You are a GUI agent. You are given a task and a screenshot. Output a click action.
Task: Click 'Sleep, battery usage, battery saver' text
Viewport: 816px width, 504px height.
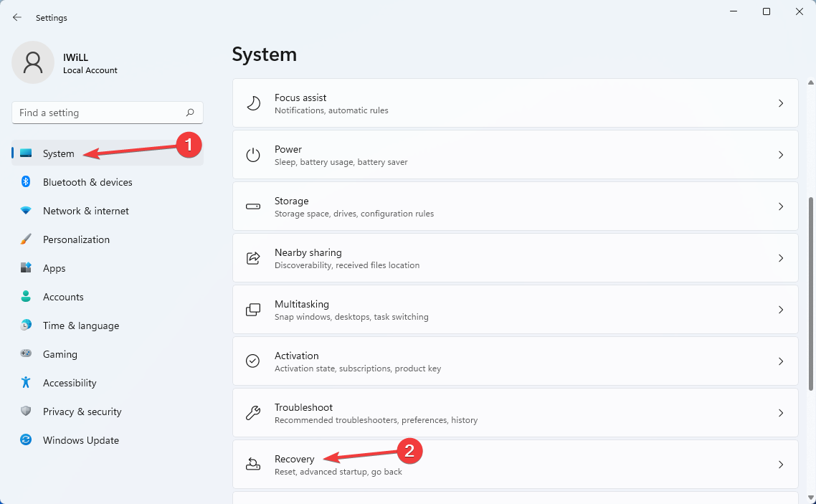point(341,162)
